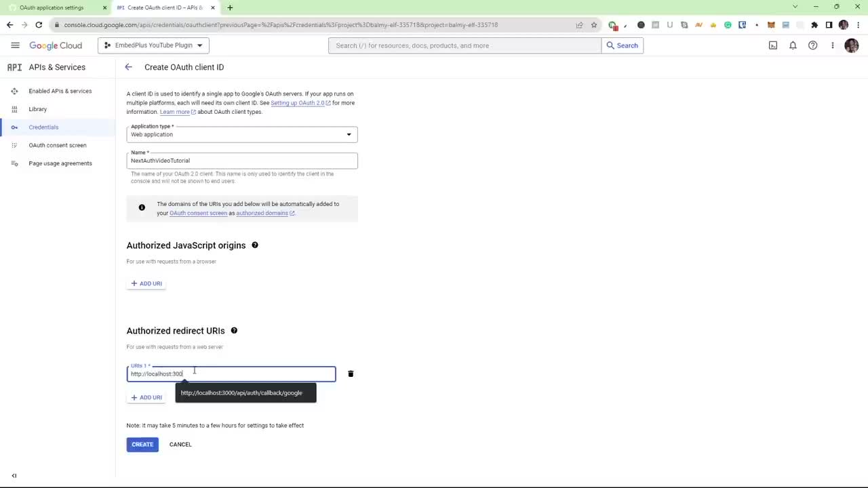
Task: Open the Google Cloud help menu
Action: click(813, 45)
